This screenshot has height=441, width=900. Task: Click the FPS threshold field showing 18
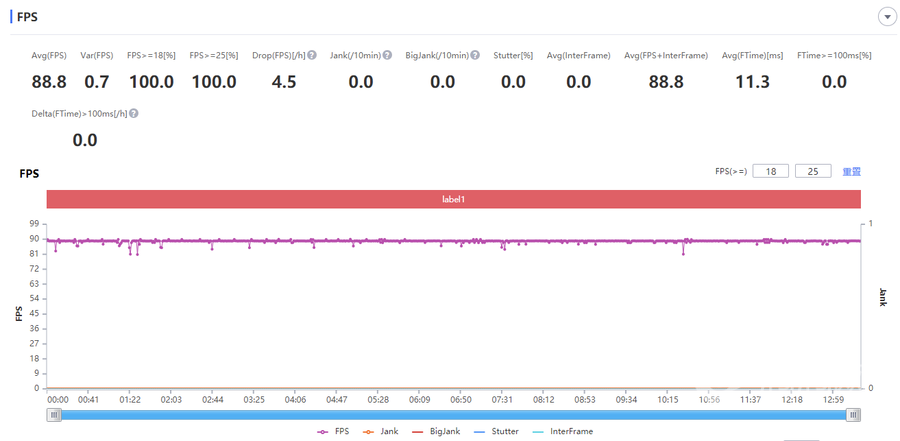tap(770, 172)
